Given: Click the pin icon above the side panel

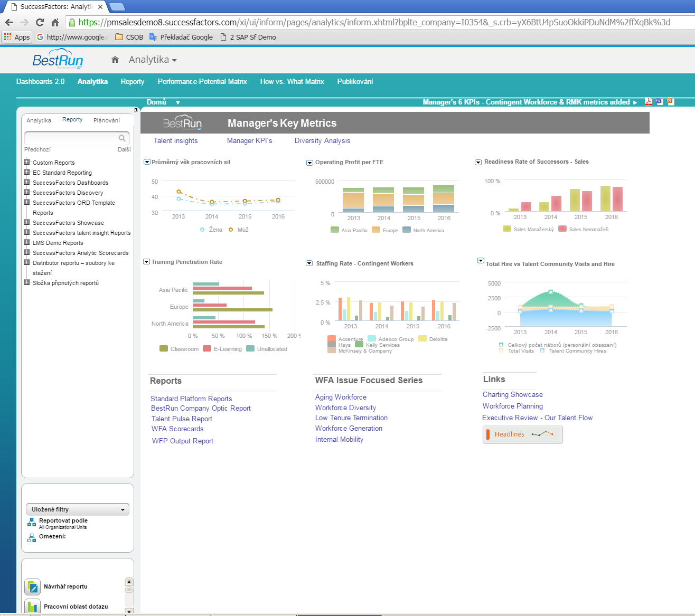Looking at the screenshot, I should (x=136, y=110).
